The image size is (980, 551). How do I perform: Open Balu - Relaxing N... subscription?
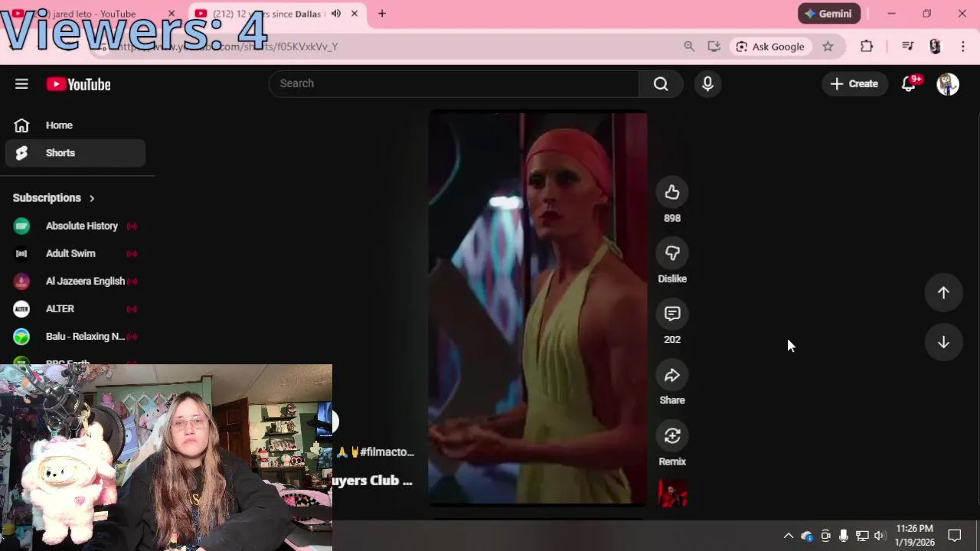pos(75,336)
